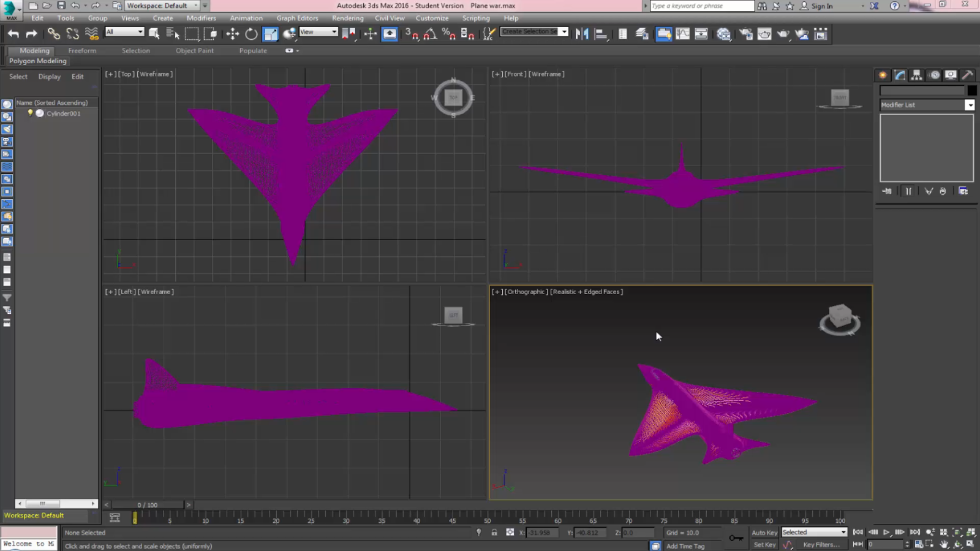Open the Material Editor icon
980x551 pixels.
(x=724, y=34)
